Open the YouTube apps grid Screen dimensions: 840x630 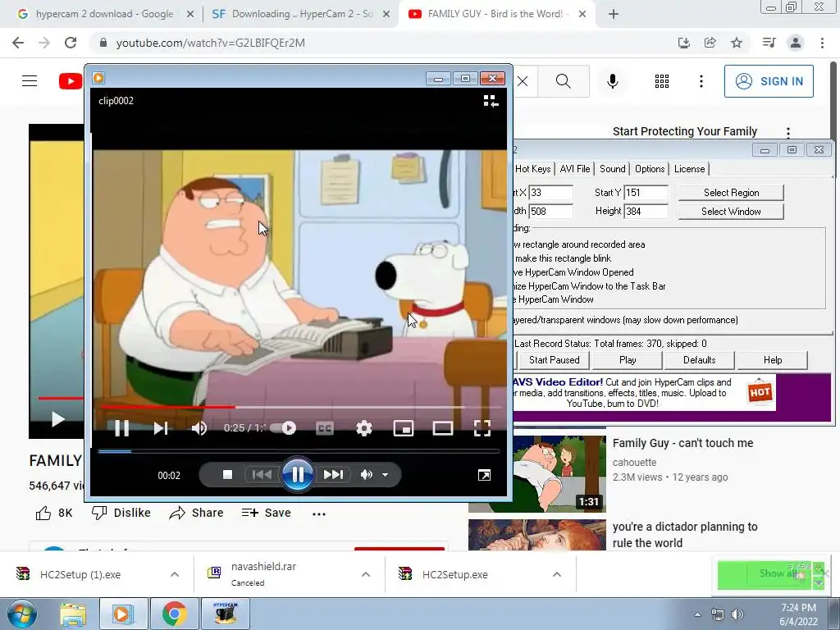coord(662,81)
